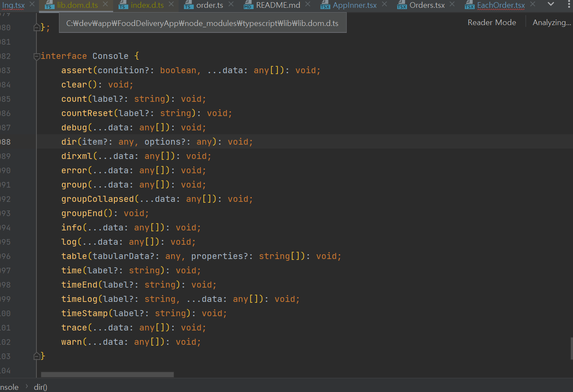The height and width of the screenshot is (392, 573).
Task: Switch to the EachOrder.tsx tab
Action: tap(501, 5)
